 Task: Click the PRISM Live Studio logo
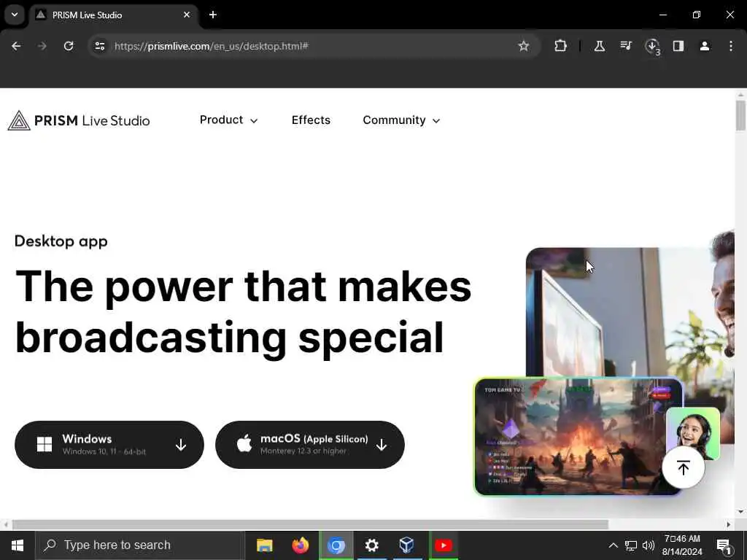(79, 120)
